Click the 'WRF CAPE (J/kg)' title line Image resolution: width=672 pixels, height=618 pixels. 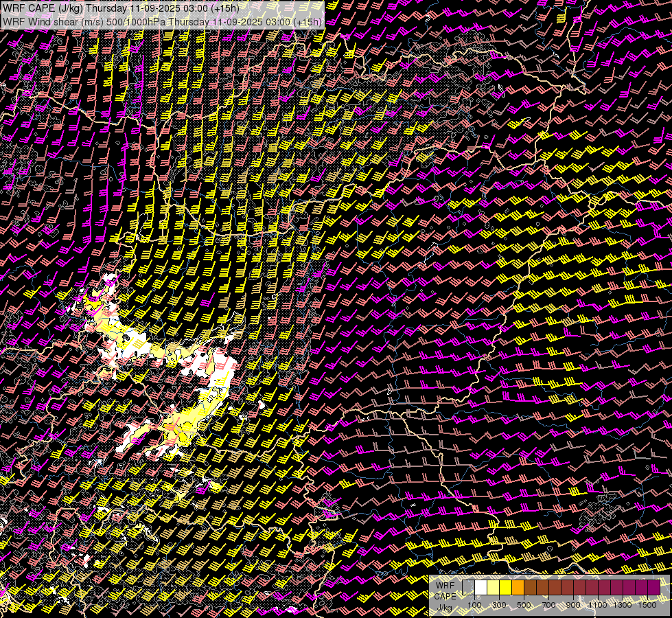pos(120,8)
